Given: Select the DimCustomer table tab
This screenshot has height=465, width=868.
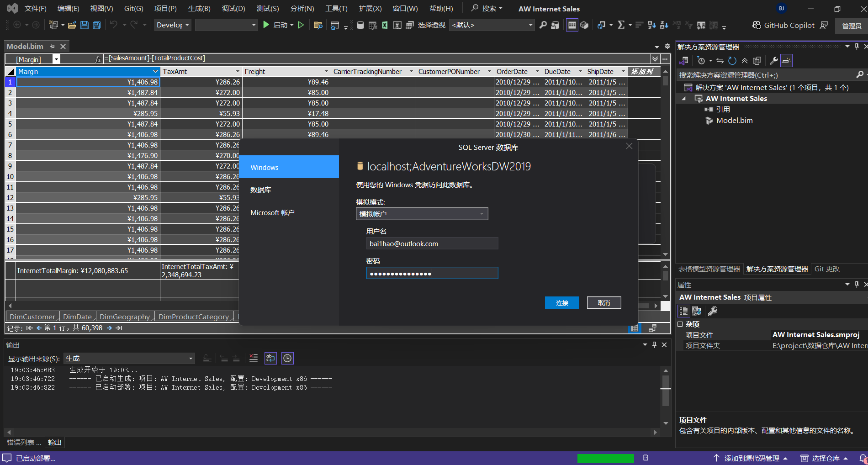Looking at the screenshot, I should 32,317.
